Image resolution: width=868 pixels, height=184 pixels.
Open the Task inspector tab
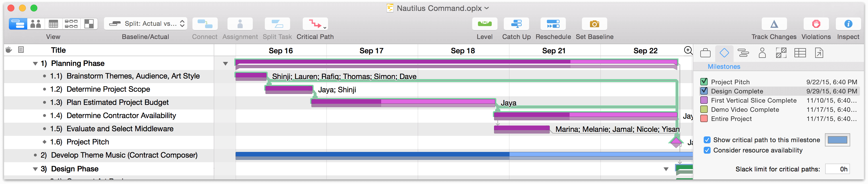743,53
